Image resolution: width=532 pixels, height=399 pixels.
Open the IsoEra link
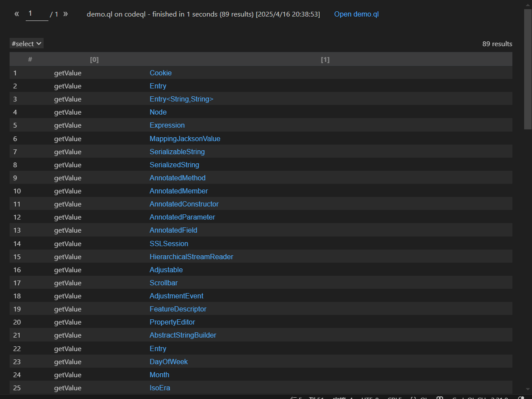(x=160, y=388)
